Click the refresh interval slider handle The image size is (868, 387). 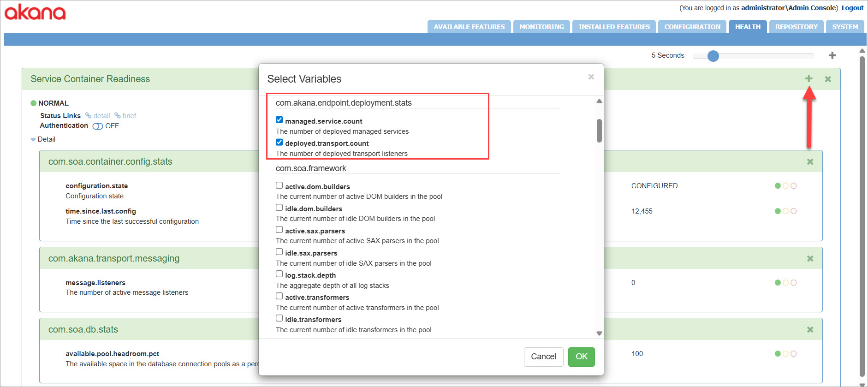click(x=713, y=56)
